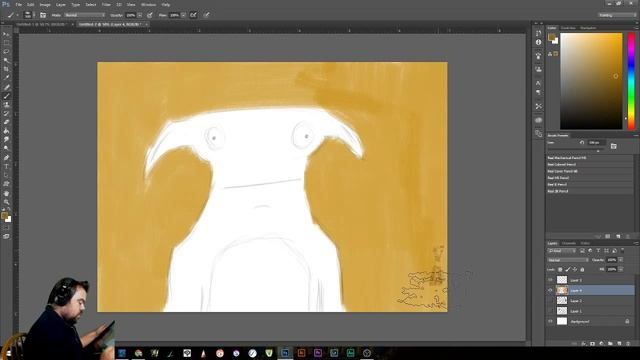This screenshot has width=640, height=360.
Task: Click the foreground color swatch in Color panel
Action: (x=551, y=37)
